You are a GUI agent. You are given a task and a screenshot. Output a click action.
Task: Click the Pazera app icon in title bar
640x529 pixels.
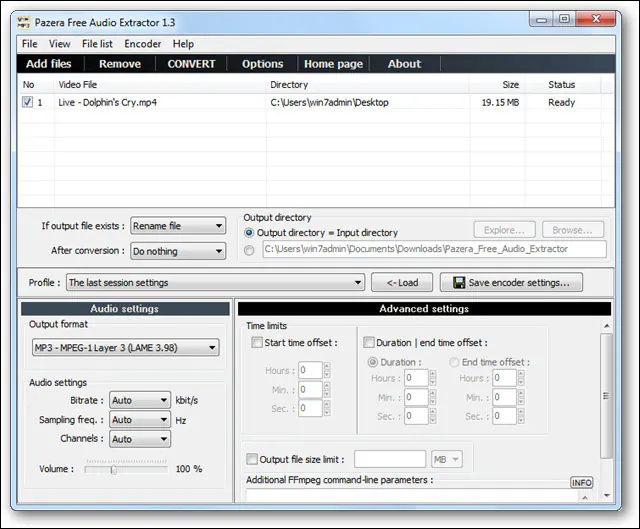[24, 22]
